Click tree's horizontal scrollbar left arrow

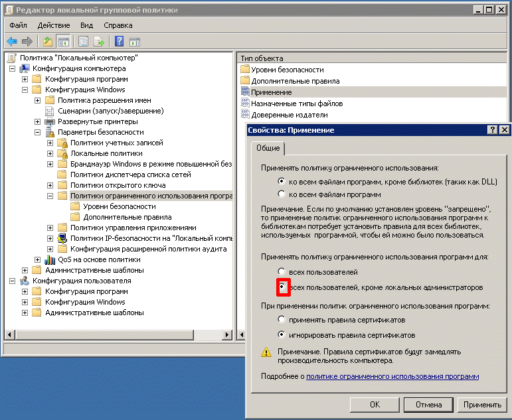point(9,334)
